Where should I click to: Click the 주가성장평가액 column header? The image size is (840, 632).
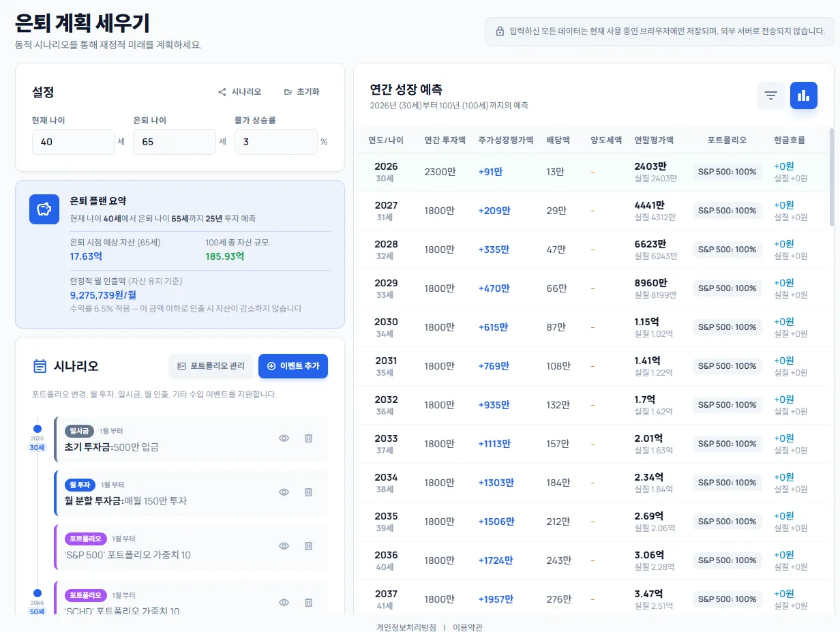[x=506, y=140]
